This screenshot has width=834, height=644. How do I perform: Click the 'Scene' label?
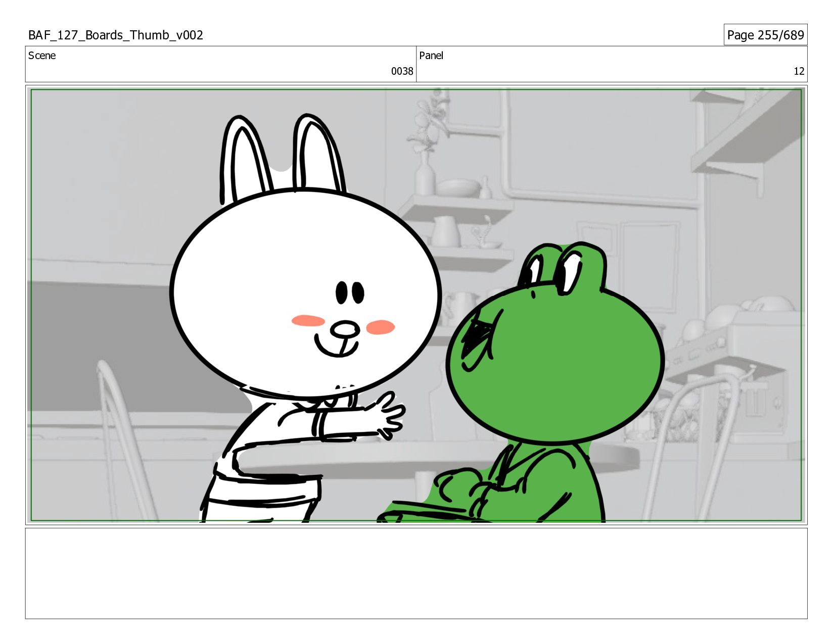coord(42,56)
